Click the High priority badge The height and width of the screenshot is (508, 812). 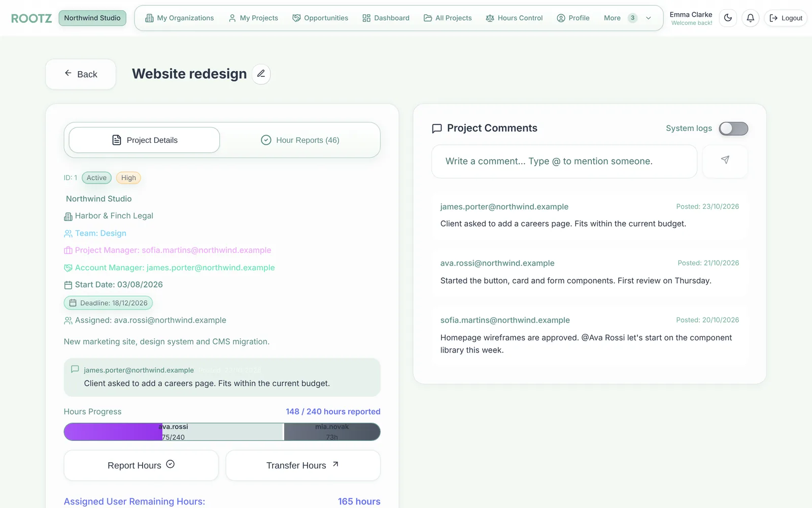(128, 178)
